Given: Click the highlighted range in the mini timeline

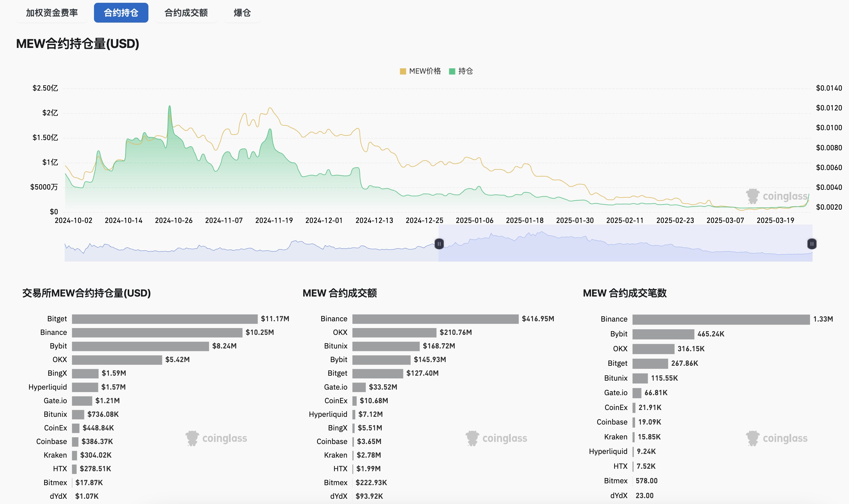Looking at the screenshot, I should pos(625,248).
